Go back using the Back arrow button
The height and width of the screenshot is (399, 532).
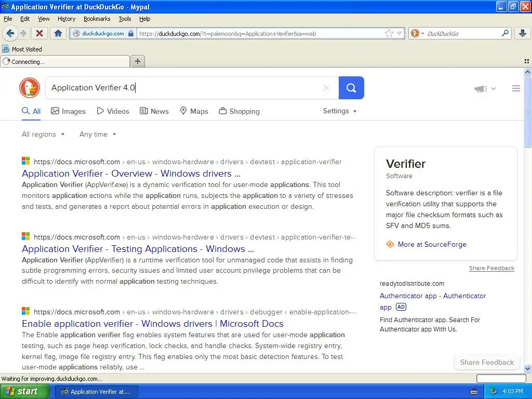coord(10,33)
